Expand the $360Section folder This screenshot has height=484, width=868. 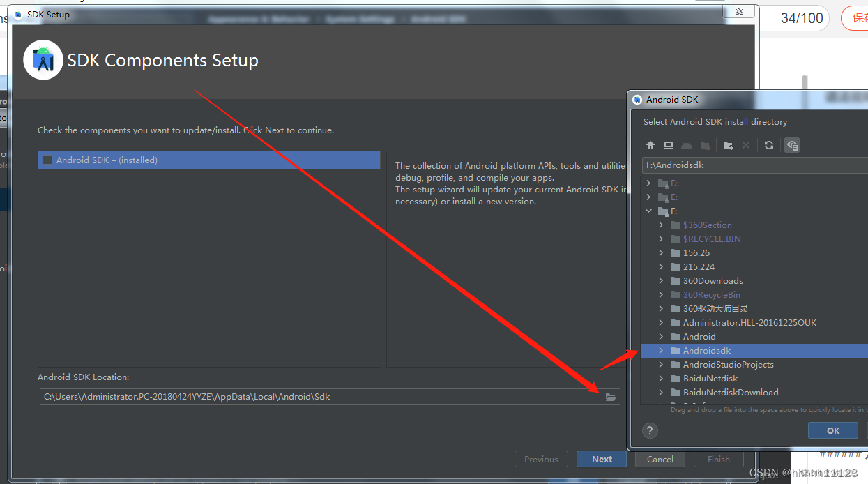pos(661,225)
